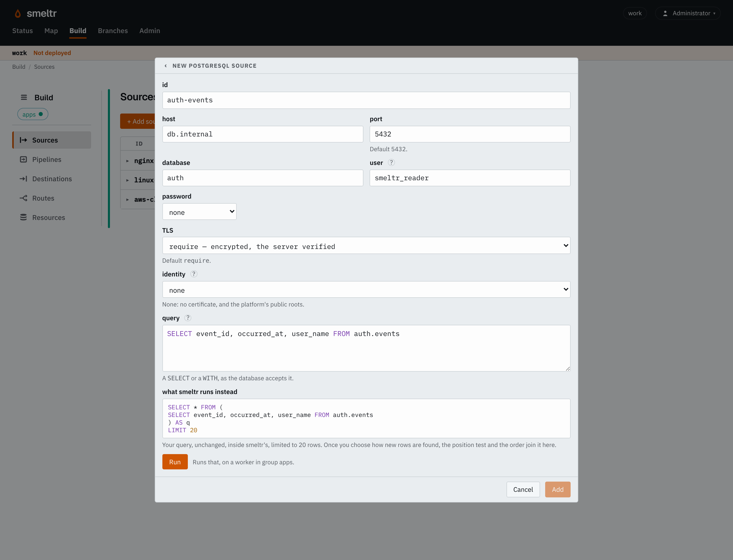
Task: Run the preview query
Action: coord(175,462)
